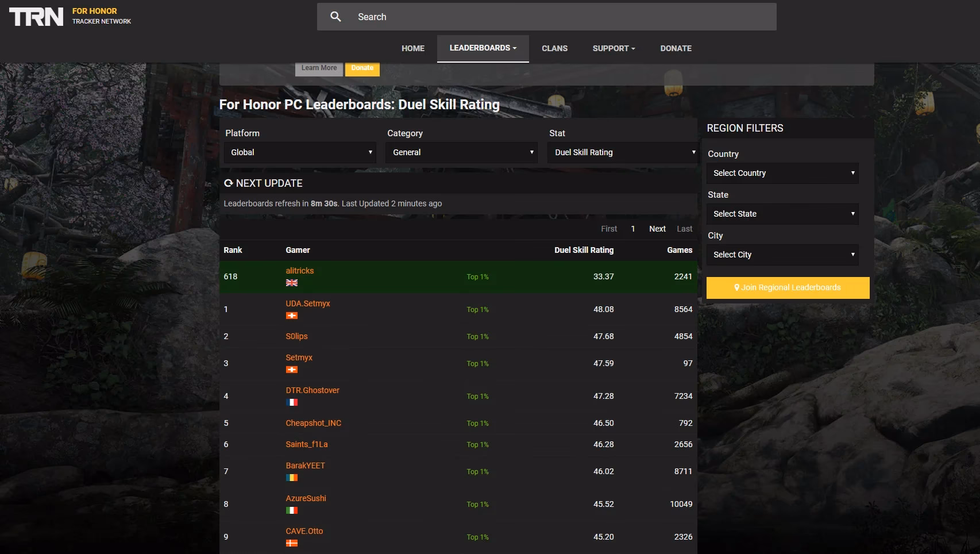The width and height of the screenshot is (980, 554).
Task: Click the yellow Donate button
Action: coord(362,68)
